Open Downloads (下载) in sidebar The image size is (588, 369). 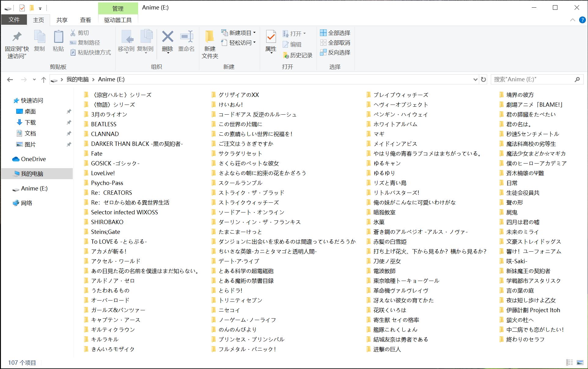point(26,122)
